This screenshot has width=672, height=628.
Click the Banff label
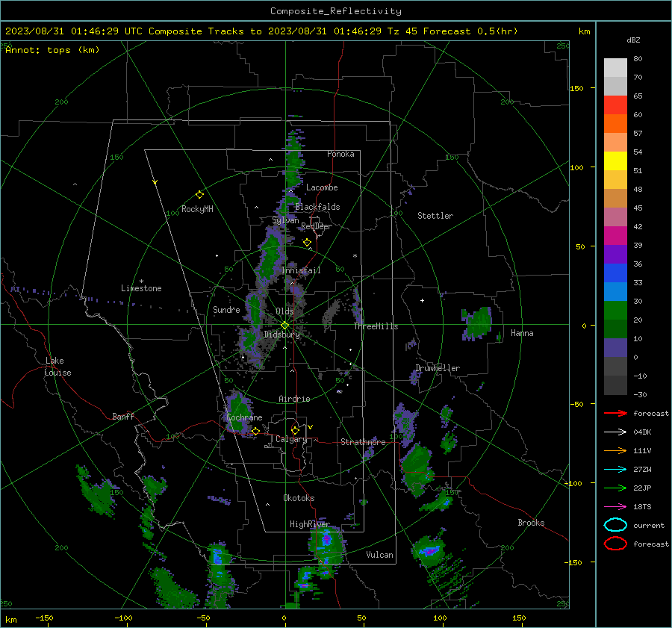(x=123, y=417)
